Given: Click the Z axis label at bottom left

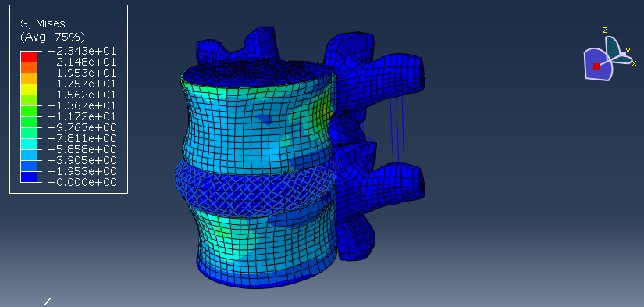Looking at the screenshot, I should pyautogui.click(x=48, y=302).
